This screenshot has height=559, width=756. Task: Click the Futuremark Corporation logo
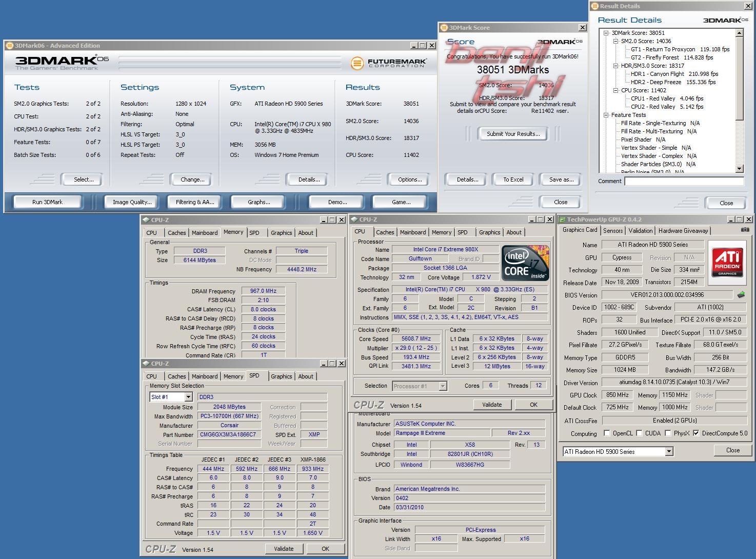[389, 63]
